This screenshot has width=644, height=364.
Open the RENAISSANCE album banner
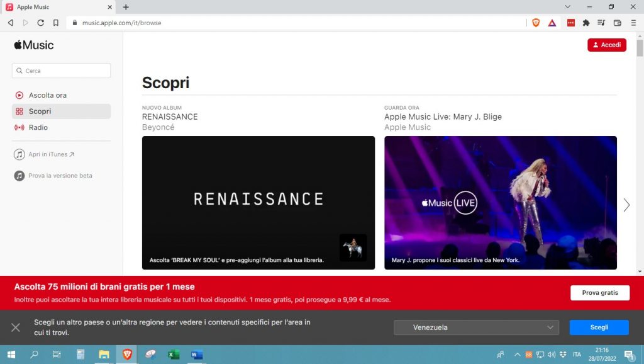pyautogui.click(x=258, y=202)
